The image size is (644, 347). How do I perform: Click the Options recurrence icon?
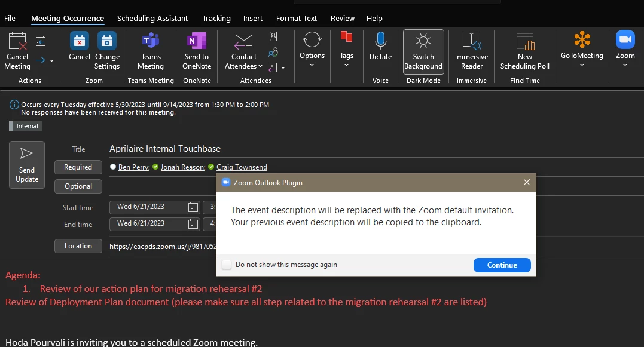[312, 40]
